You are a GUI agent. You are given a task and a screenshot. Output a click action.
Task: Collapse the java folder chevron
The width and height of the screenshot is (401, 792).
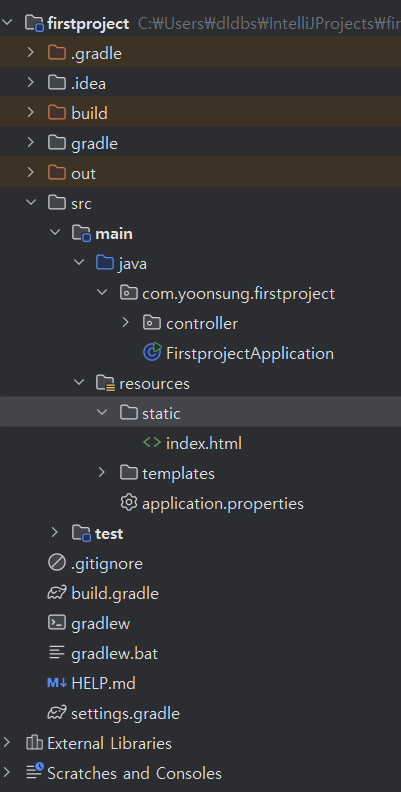point(78,263)
